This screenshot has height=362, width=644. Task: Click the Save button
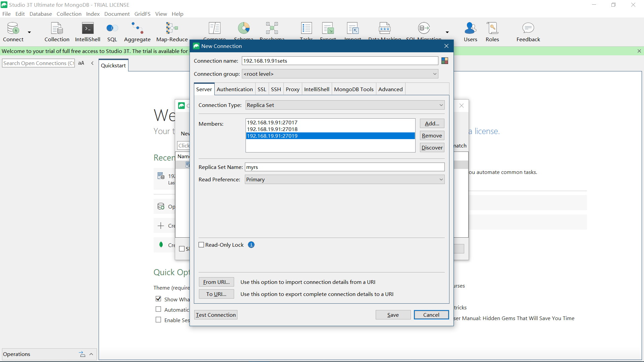[x=393, y=315]
